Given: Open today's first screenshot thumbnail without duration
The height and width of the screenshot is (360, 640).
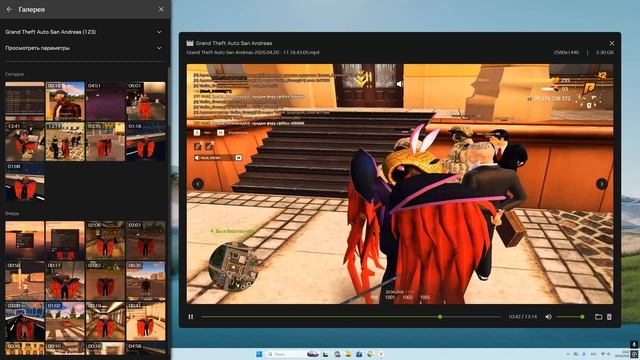Looking at the screenshot, I should click(x=25, y=101).
